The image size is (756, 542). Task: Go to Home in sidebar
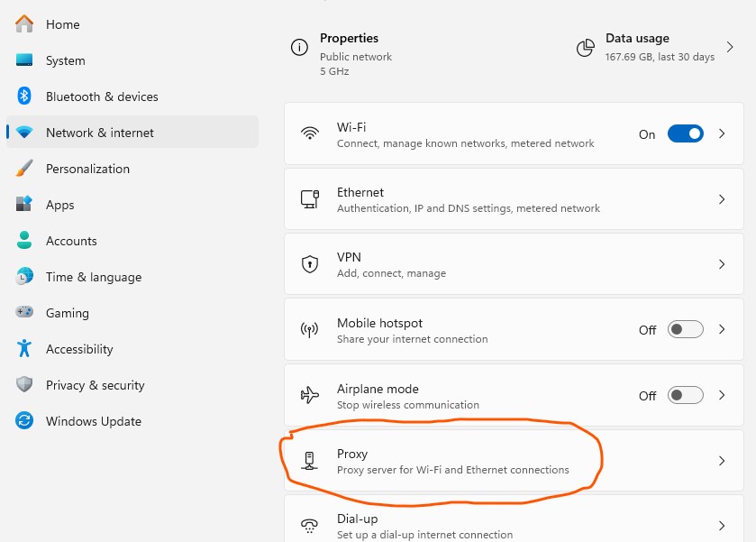coord(63,24)
